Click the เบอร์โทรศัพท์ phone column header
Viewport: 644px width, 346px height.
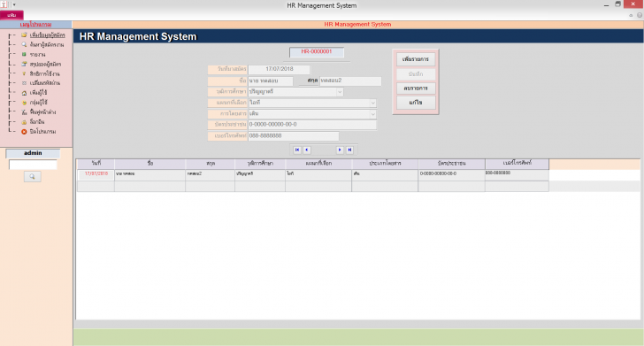(517, 164)
